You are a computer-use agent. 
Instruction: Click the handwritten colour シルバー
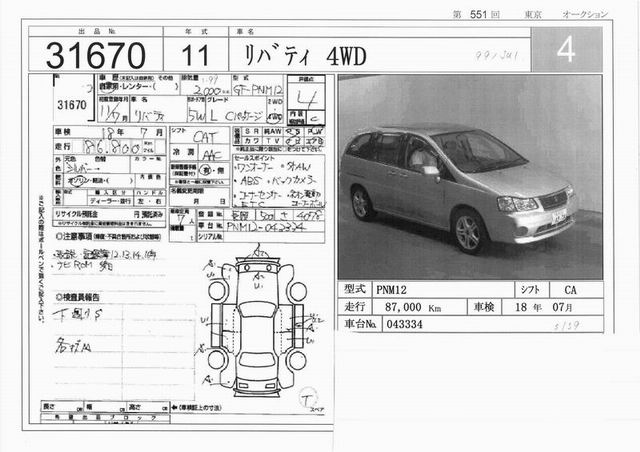tap(82, 168)
